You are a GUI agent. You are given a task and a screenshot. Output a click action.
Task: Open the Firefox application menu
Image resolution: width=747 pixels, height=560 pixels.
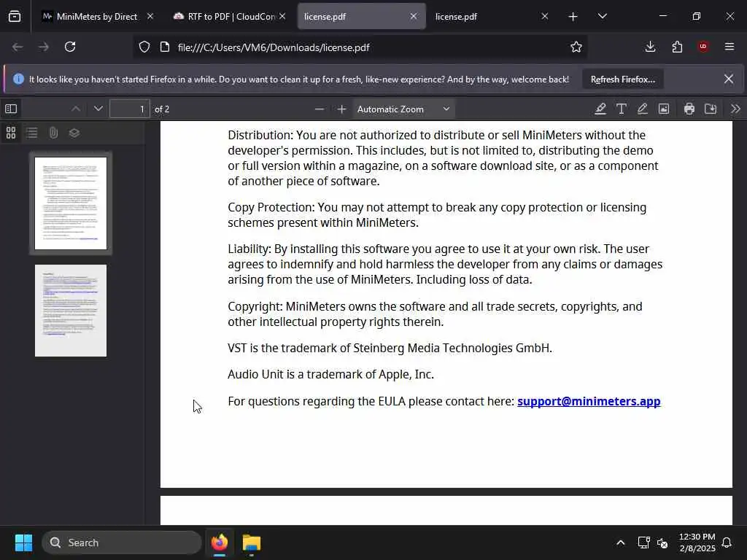[729, 47]
